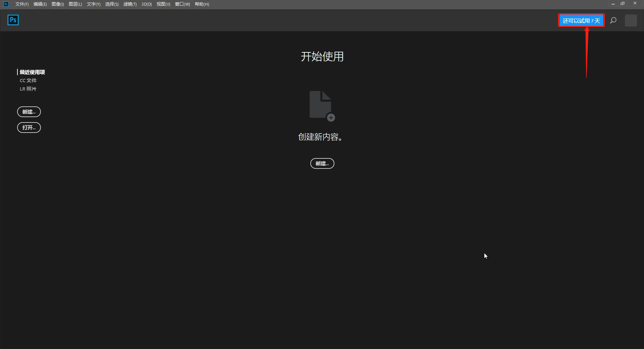Click the create new document icon
This screenshot has width=644, height=349.
[x=322, y=106]
